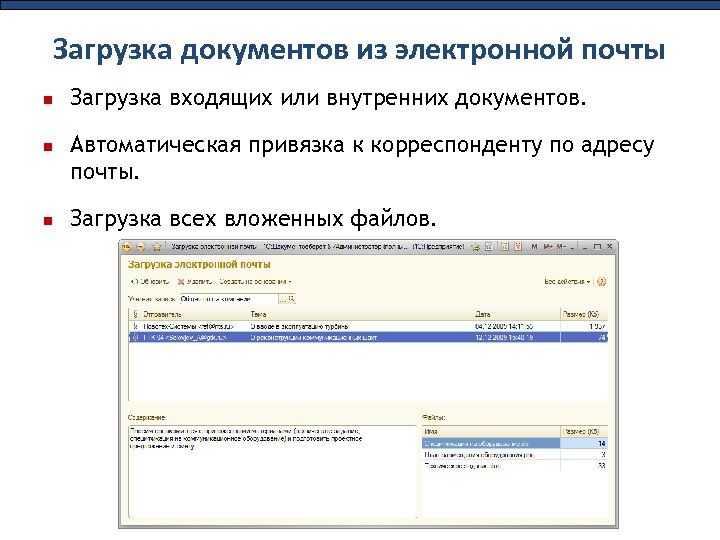The height and width of the screenshot is (540, 720).
Task: Click the favorites star icon in title bar
Action: (x=157, y=247)
